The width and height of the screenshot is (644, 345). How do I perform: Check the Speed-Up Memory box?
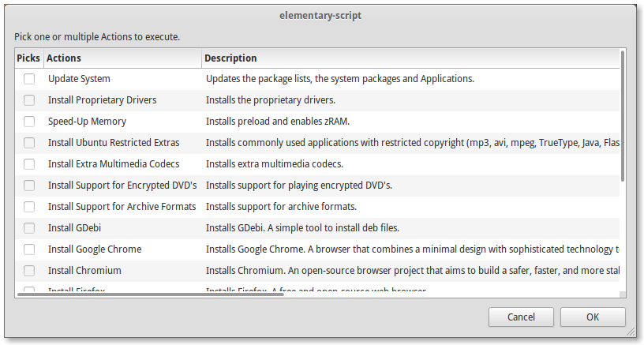[x=29, y=122]
